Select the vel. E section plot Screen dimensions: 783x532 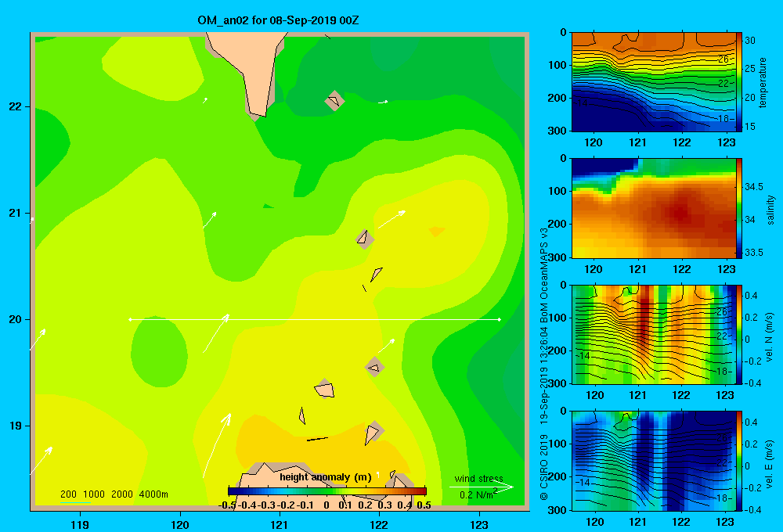[653, 461]
